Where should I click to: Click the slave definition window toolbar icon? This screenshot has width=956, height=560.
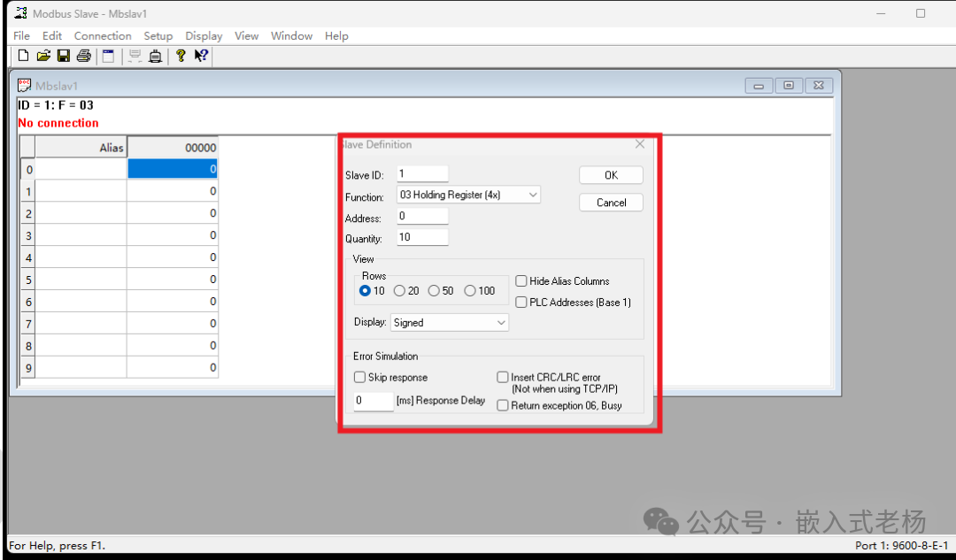pos(109,56)
